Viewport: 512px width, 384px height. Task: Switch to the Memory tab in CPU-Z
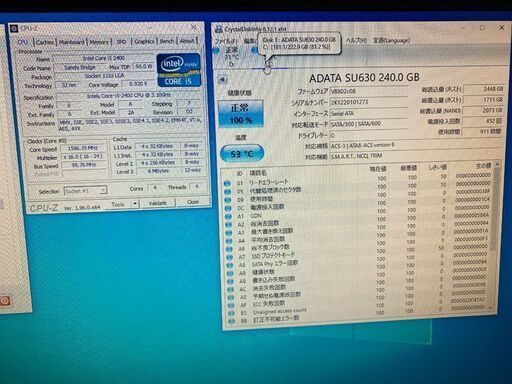[99, 42]
